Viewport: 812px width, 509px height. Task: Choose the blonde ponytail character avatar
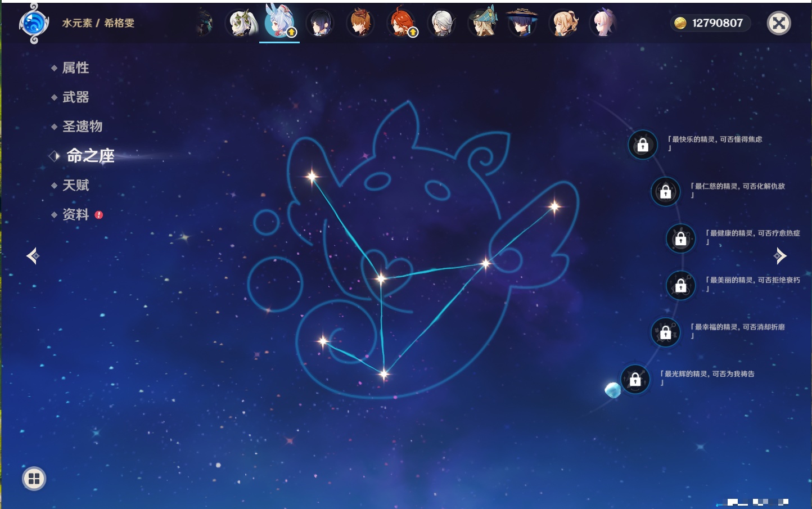[564, 23]
